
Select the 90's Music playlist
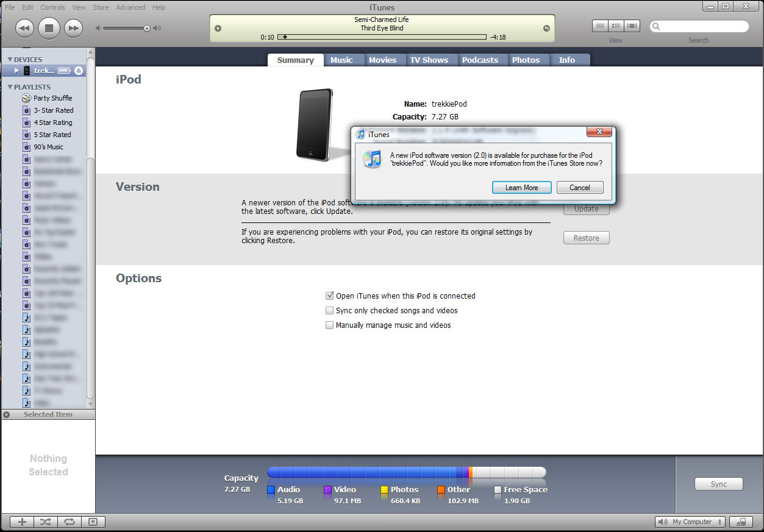[48, 147]
